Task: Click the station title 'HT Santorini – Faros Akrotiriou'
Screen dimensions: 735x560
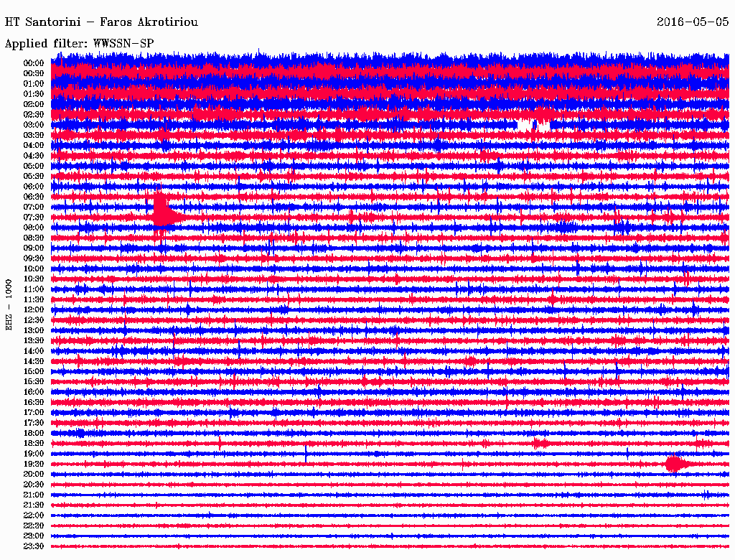Action: 101,22
